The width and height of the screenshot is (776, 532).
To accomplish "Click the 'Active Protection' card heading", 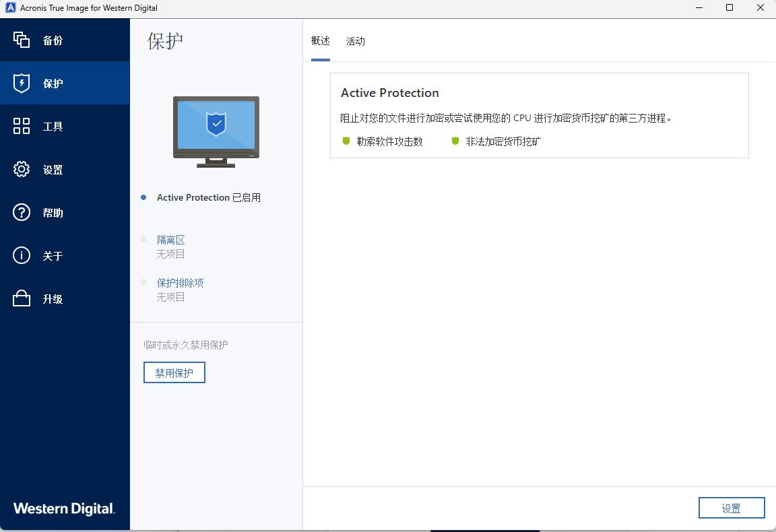I will (x=390, y=93).
